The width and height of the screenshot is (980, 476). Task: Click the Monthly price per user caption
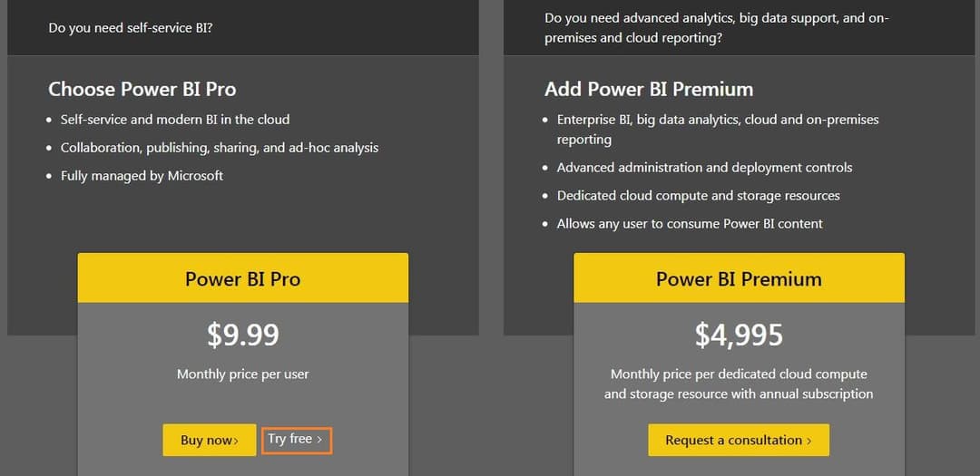(242, 374)
